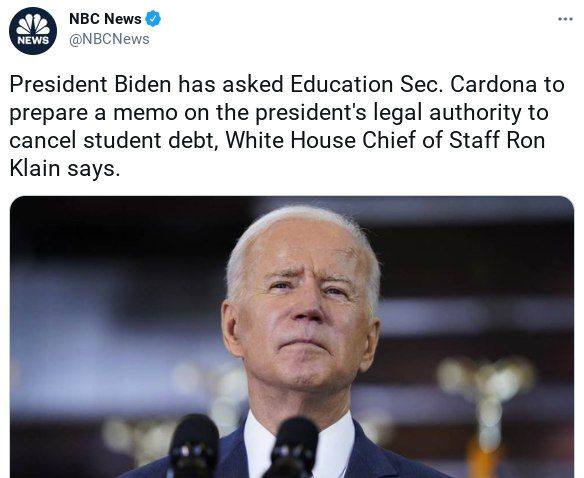
Task: Open the three-dot more options menu
Action: 565,19
